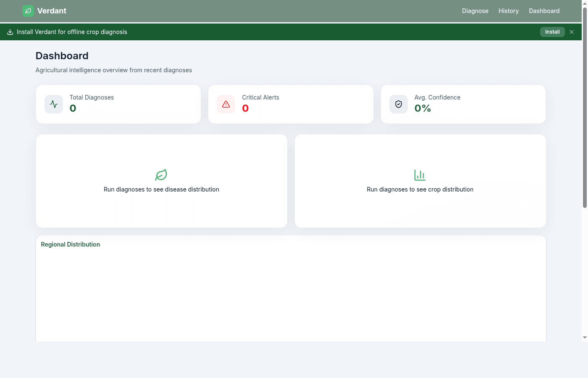
Task: Click the Regional Distribution heading
Action: point(71,244)
